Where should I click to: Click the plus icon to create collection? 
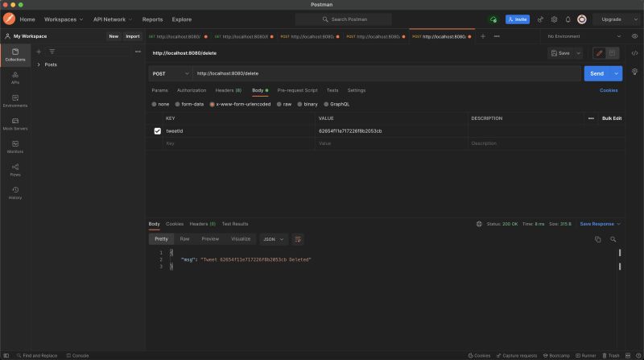click(x=39, y=52)
